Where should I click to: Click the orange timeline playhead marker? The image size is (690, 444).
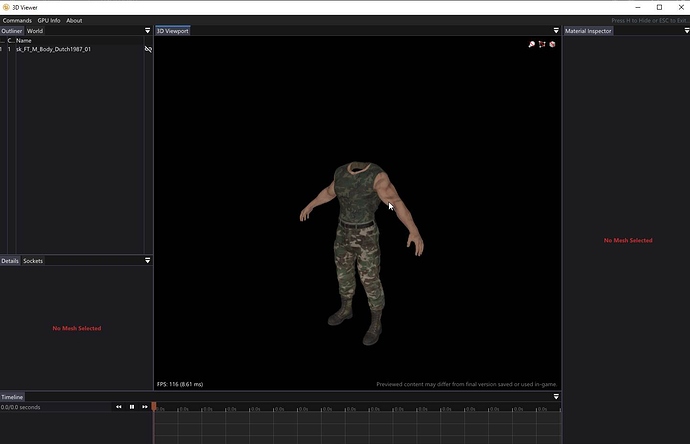coord(154,406)
